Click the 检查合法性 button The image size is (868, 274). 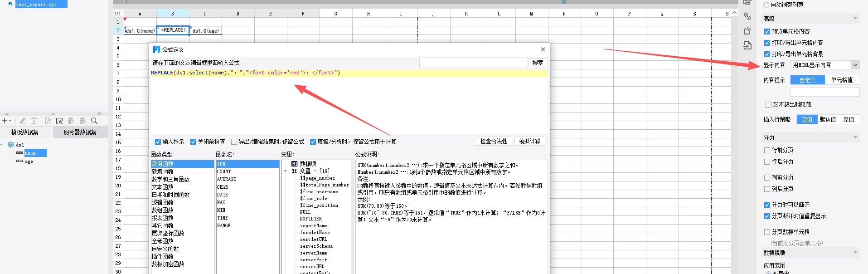[x=494, y=142]
